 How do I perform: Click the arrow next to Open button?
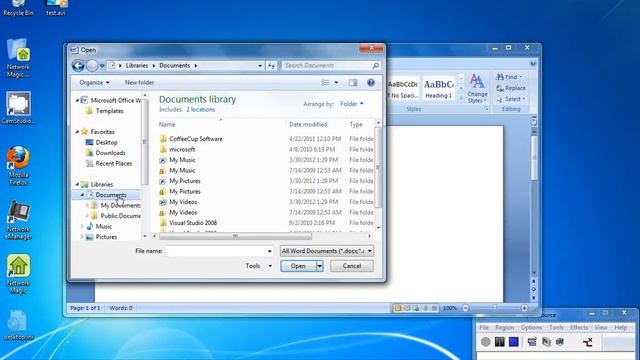(320, 266)
